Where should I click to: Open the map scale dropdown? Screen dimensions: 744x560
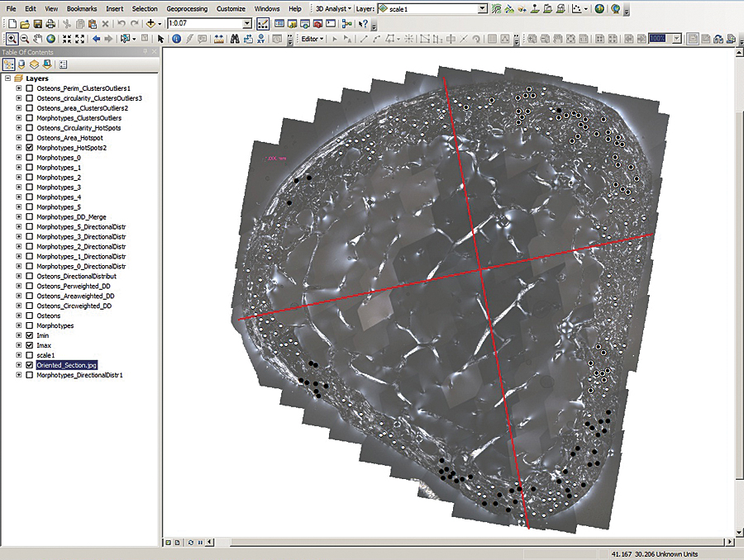pos(248,24)
